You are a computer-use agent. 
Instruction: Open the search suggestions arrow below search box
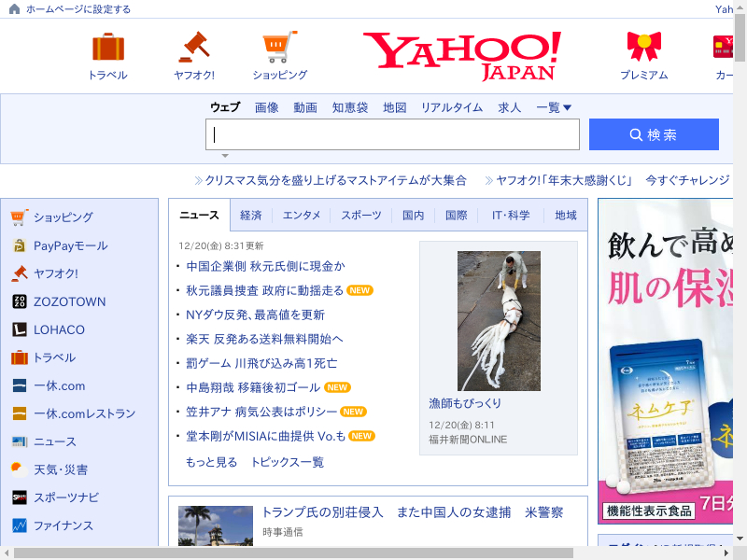click(225, 156)
